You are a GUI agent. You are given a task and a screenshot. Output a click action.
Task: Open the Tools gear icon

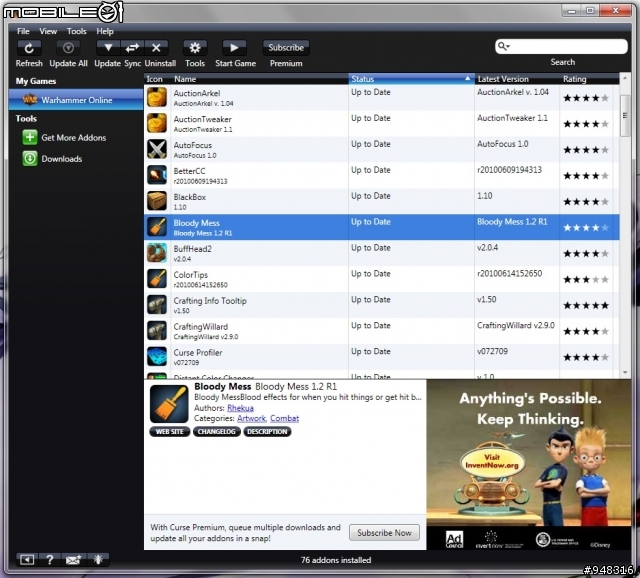pos(195,48)
